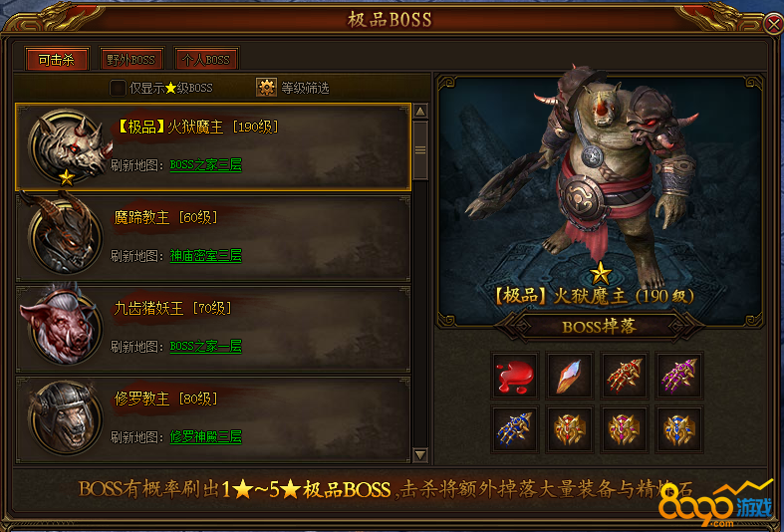Click the 九齿猪妖王 pig boss portrait
This screenshot has width=784, height=532.
[x=61, y=325]
